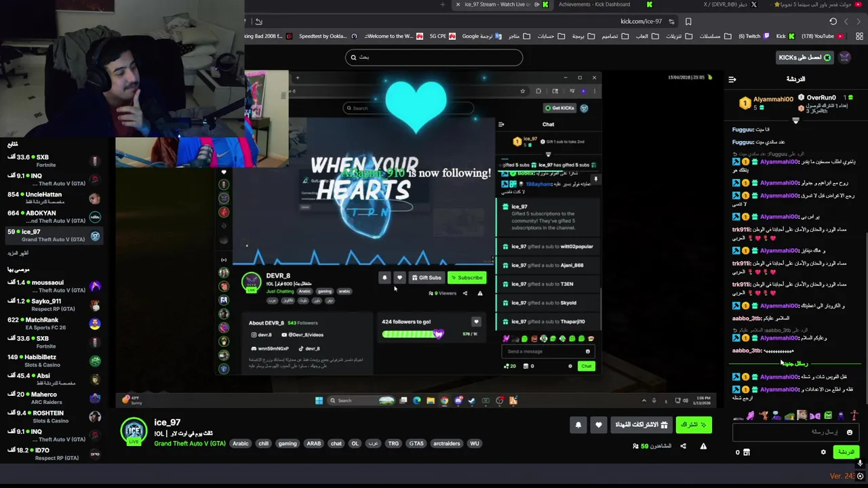Share the ice_97 stream via share icon

683,446
